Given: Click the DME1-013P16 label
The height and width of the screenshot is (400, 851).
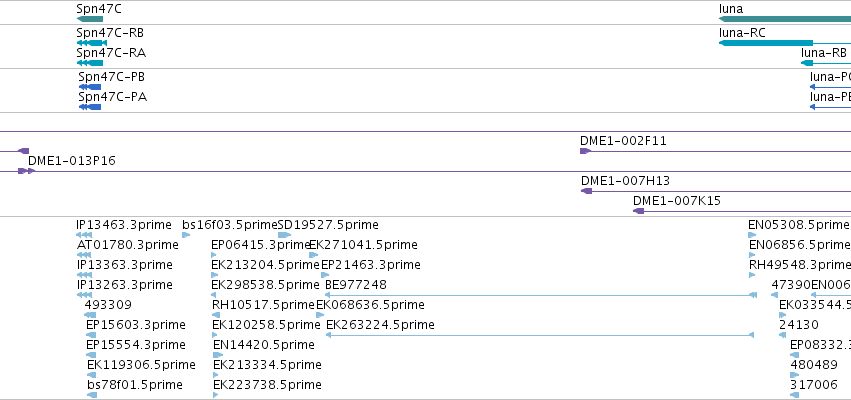Looking at the screenshot, I should [72, 161].
